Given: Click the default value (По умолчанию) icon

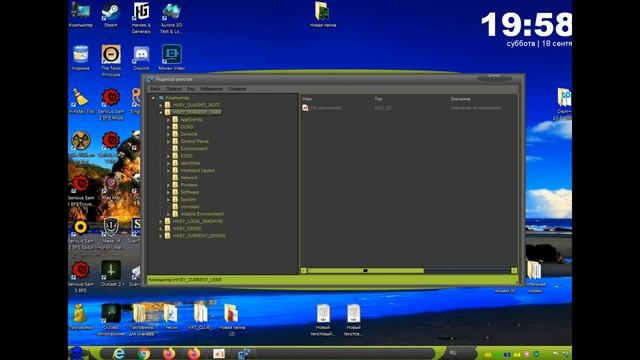Looking at the screenshot, I should (305, 108).
